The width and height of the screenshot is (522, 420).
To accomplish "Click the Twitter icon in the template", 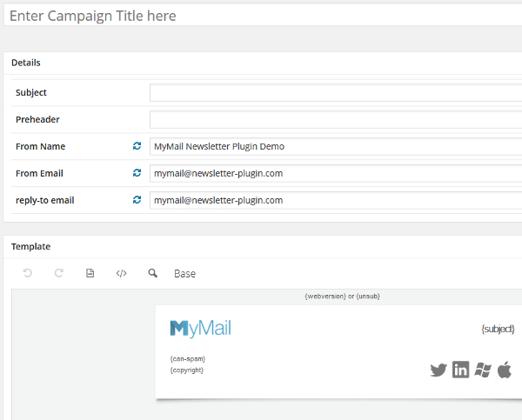I will 438,370.
